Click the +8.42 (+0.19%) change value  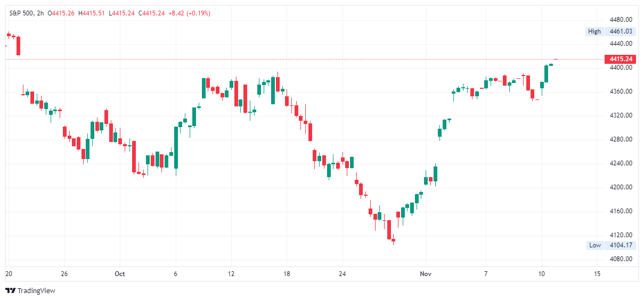point(189,13)
